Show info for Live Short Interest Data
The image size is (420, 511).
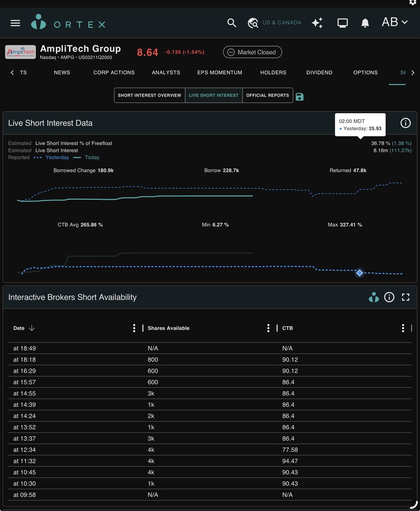(406, 123)
